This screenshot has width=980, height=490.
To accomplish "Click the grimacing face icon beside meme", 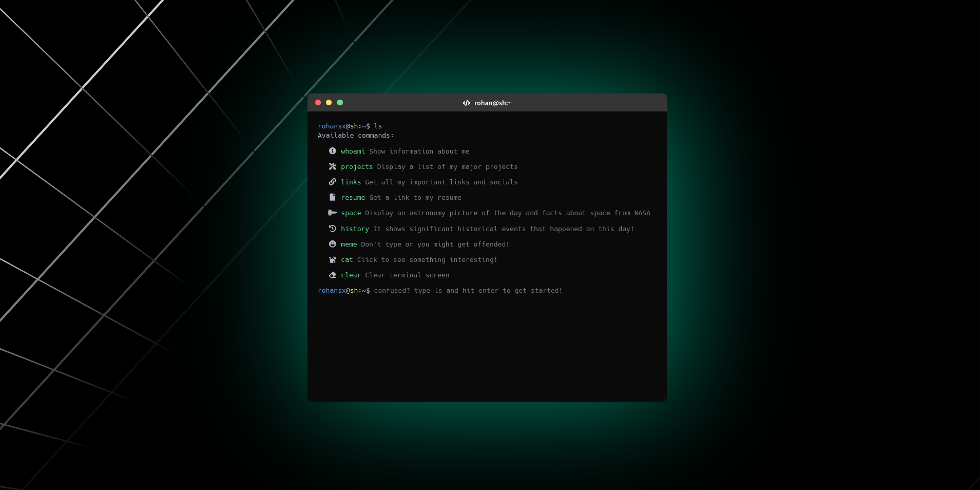I will 333,244.
